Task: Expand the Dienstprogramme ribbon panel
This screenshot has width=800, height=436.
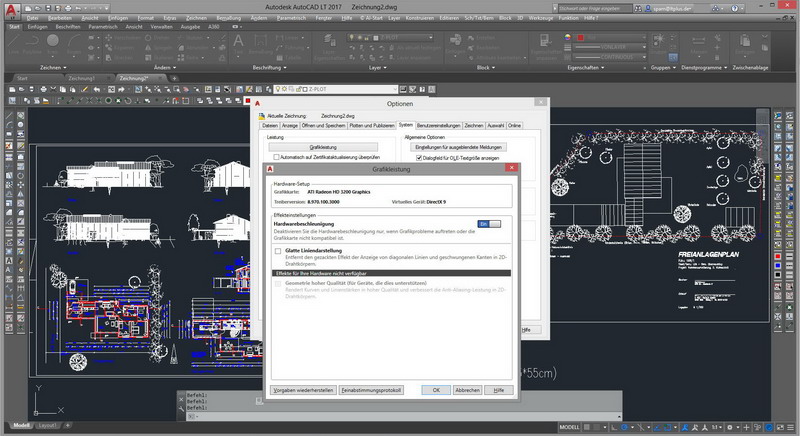Action: (704, 67)
